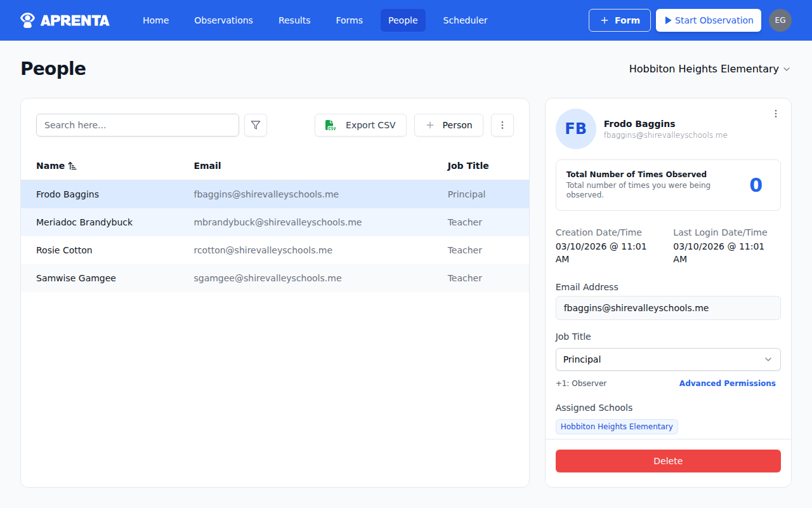
Task: Open the three-dot menu on Frodo's profile panel
Action: (776, 114)
